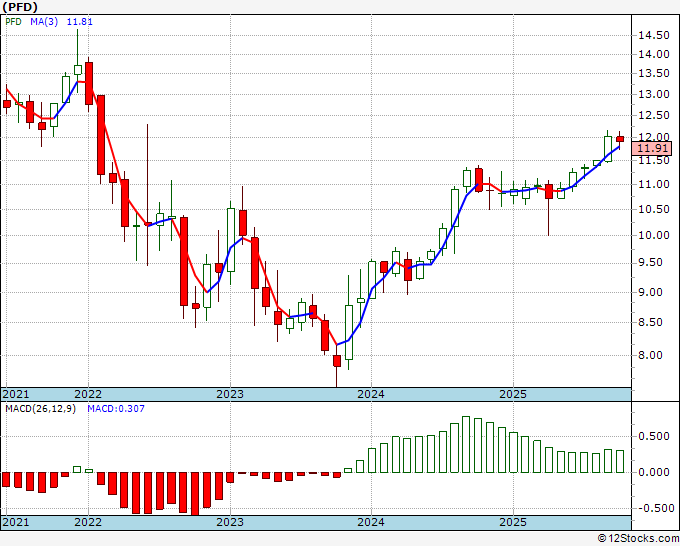
Task: Click the latest red candlestick near 12.00
Action: [620, 139]
